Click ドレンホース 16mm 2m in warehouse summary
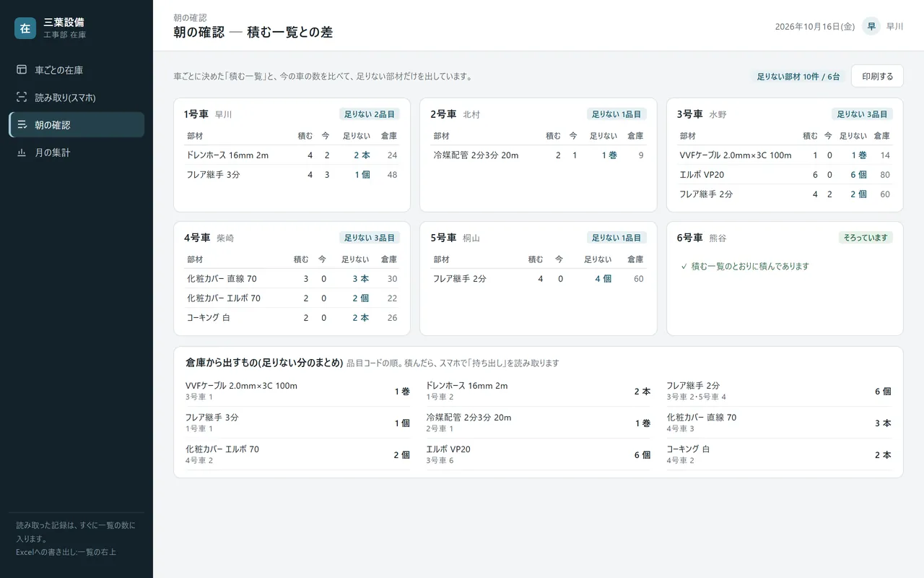 (x=467, y=386)
